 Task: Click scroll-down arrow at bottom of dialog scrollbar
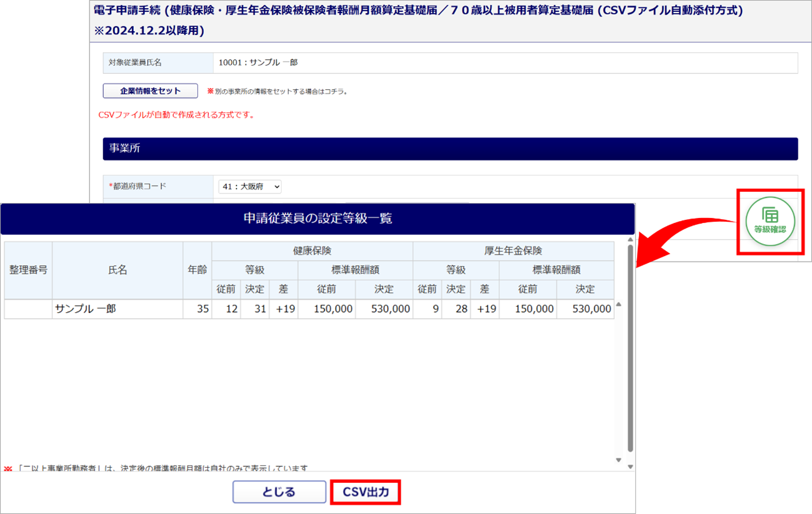(630, 467)
